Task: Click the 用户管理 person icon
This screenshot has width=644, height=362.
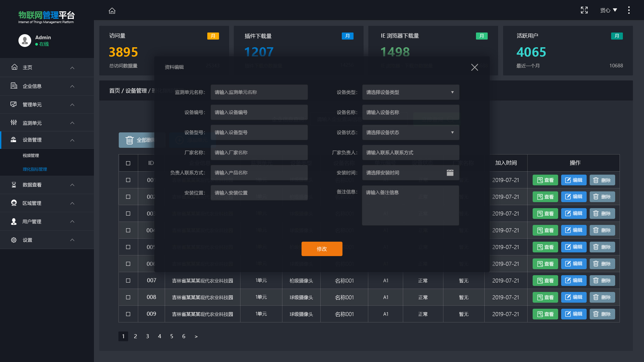Action: point(14,221)
